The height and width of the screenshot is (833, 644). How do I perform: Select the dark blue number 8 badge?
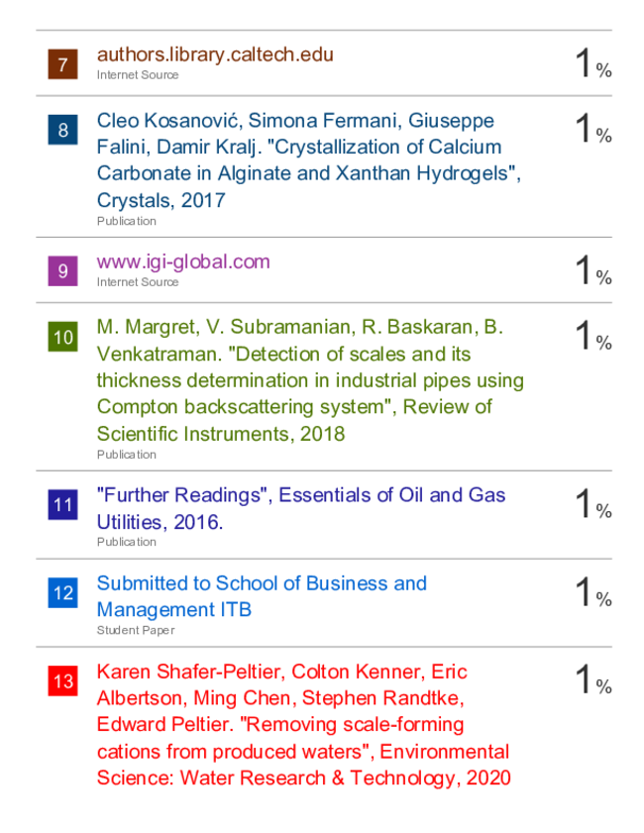(62, 130)
